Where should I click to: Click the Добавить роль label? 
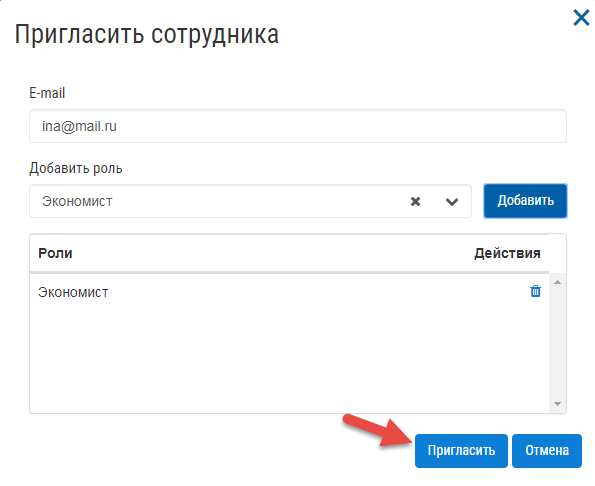[76, 168]
